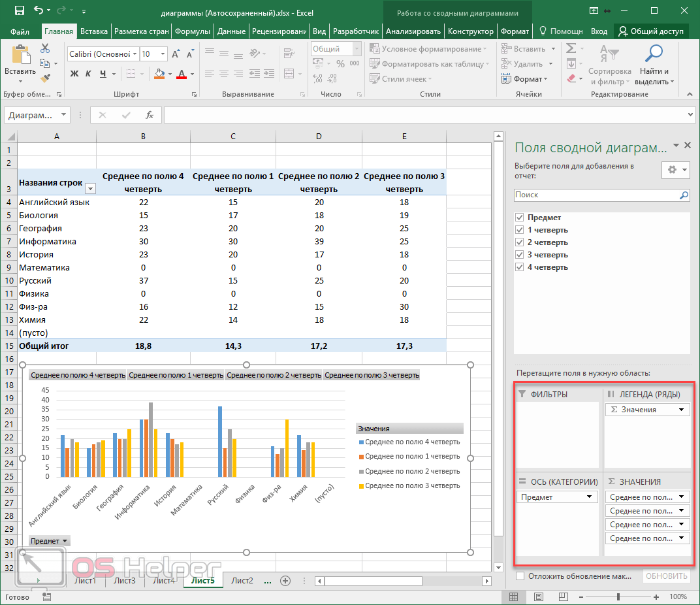Screen dimensions: 700x605
Task: Add a new sheet with plus icon
Action: (x=285, y=580)
